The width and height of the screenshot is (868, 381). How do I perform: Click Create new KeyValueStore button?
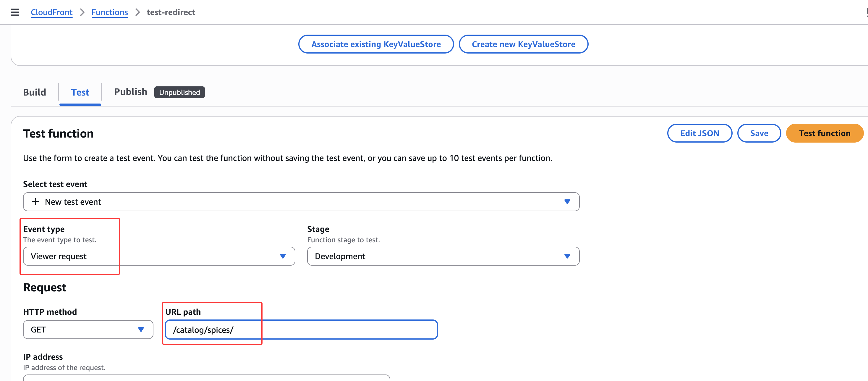(x=523, y=44)
